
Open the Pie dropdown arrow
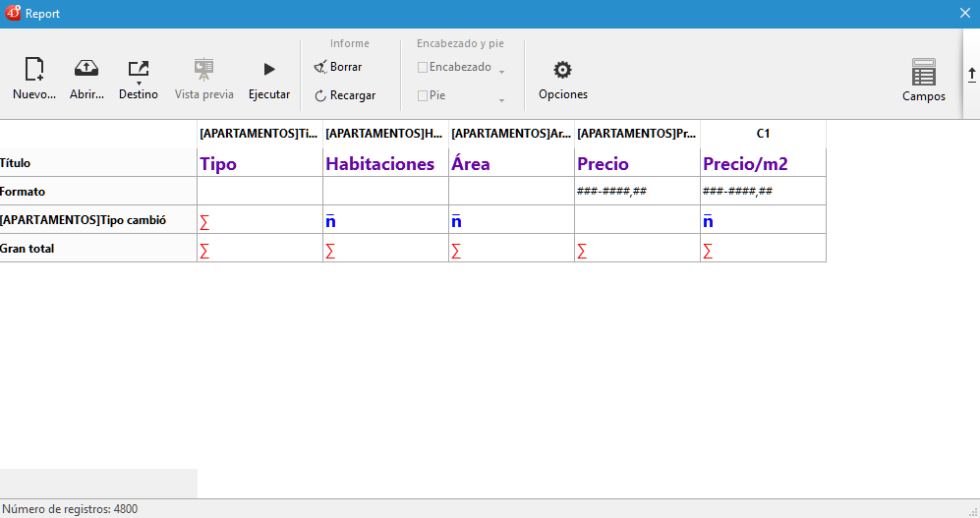click(x=501, y=100)
